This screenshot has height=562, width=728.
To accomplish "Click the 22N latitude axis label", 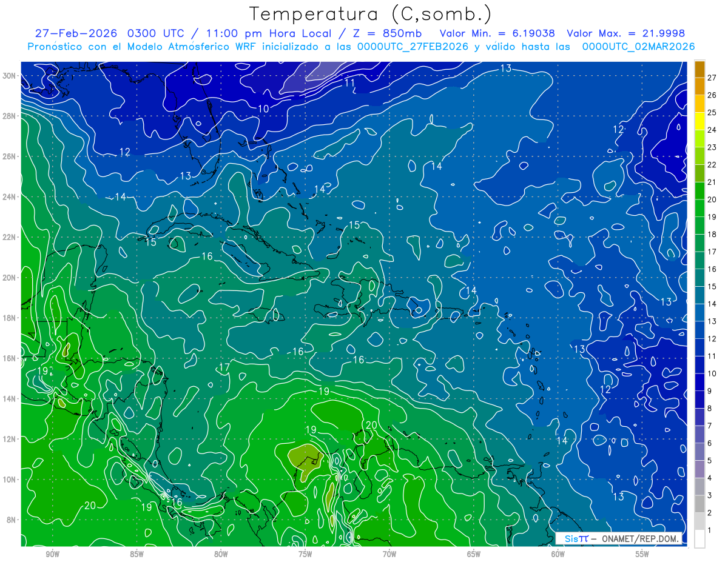I will click(10, 236).
